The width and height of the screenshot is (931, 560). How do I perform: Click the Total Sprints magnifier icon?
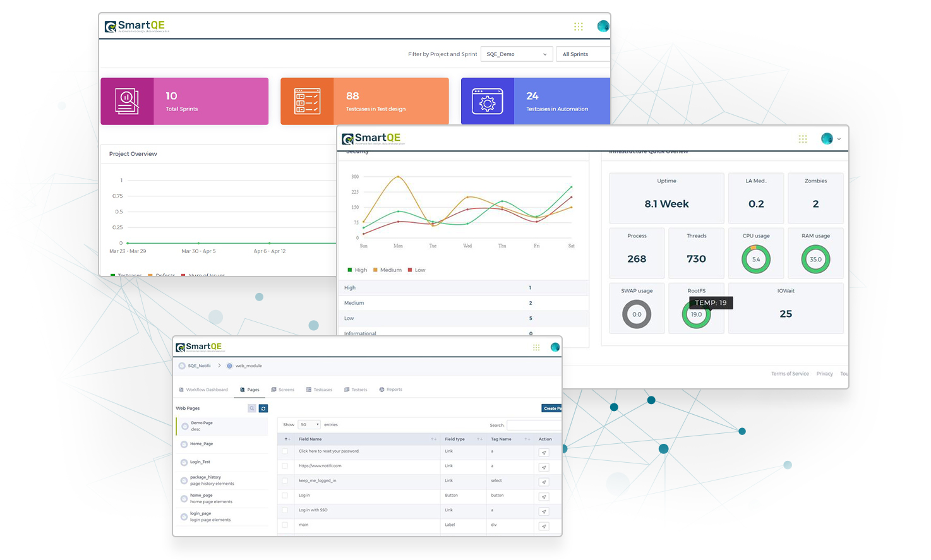127,101
